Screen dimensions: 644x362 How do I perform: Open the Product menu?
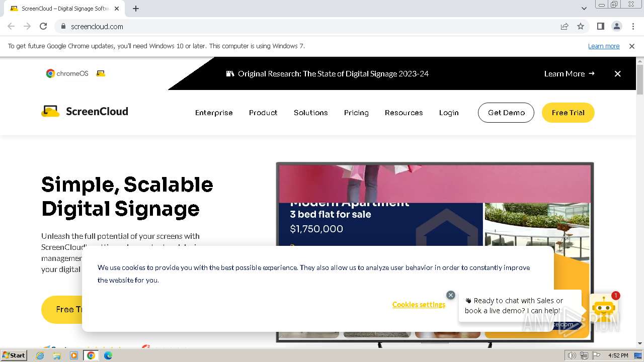click(x=263, y=113)
